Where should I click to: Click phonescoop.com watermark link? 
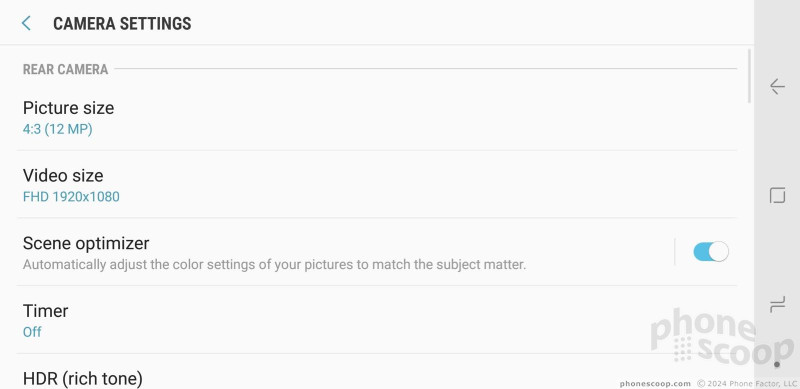click(655, 383)
